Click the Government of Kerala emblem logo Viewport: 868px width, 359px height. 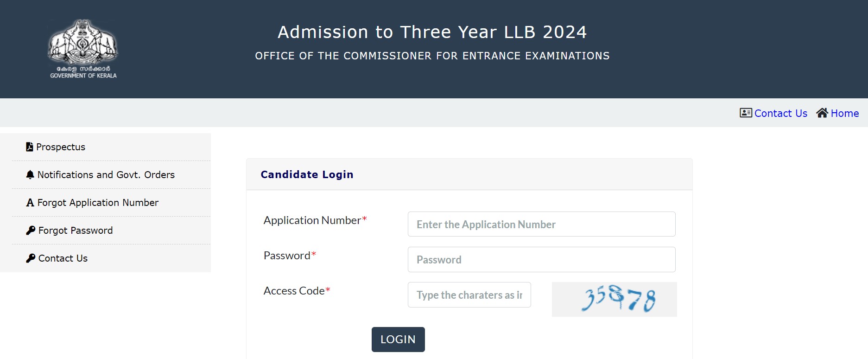83,48
